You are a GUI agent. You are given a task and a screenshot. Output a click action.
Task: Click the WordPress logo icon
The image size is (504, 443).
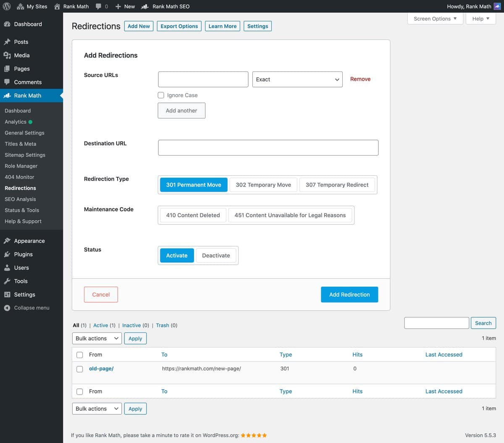pyautogui.click(x=7, y=6)
